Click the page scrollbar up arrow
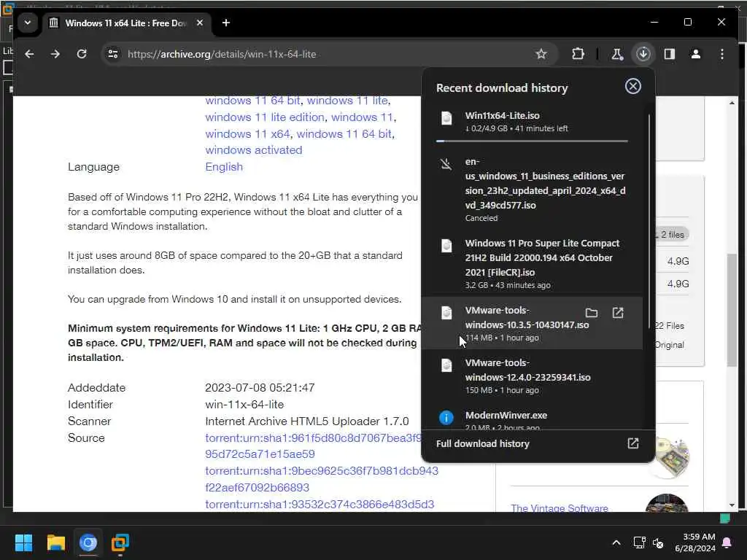Screen dimensions: 747x560 click(732, 103)
